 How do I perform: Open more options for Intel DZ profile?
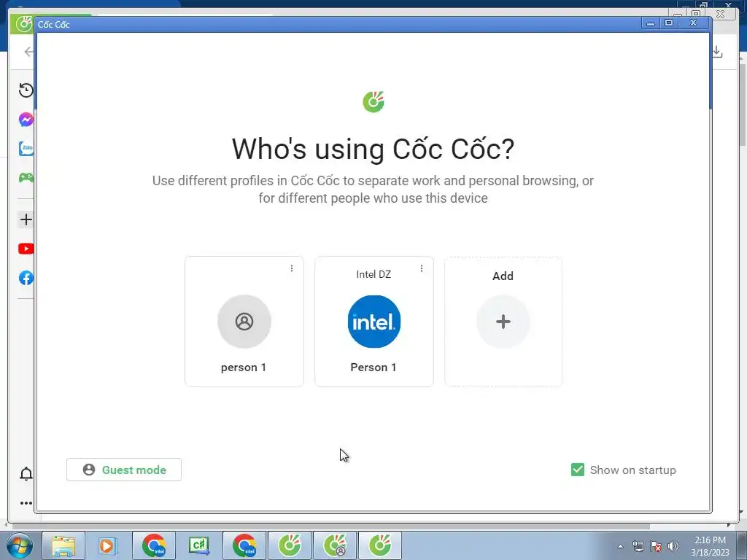pos(422,268)
